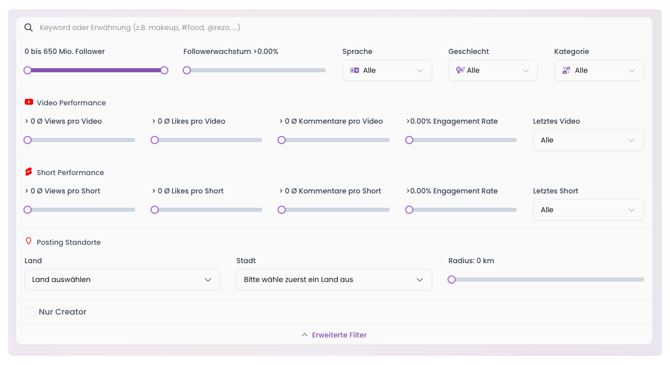
Task: Click the Radius slider handle
Action: [452, 280]
